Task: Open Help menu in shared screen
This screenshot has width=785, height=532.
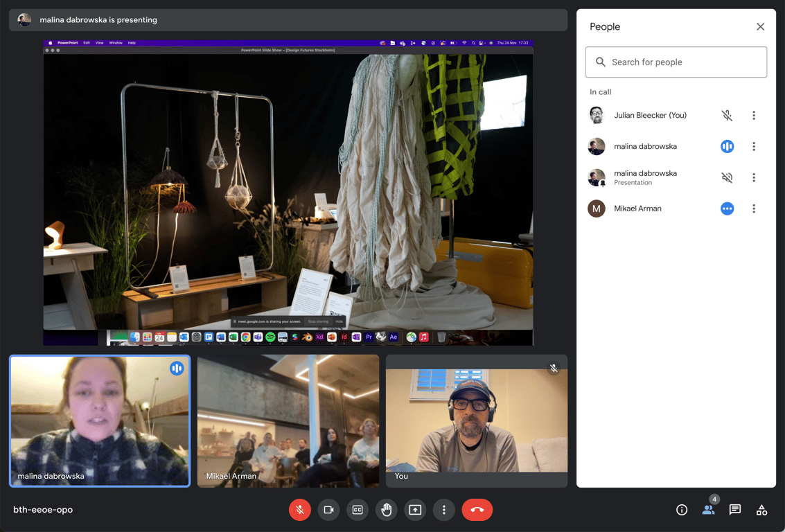Action: [132, 43]
